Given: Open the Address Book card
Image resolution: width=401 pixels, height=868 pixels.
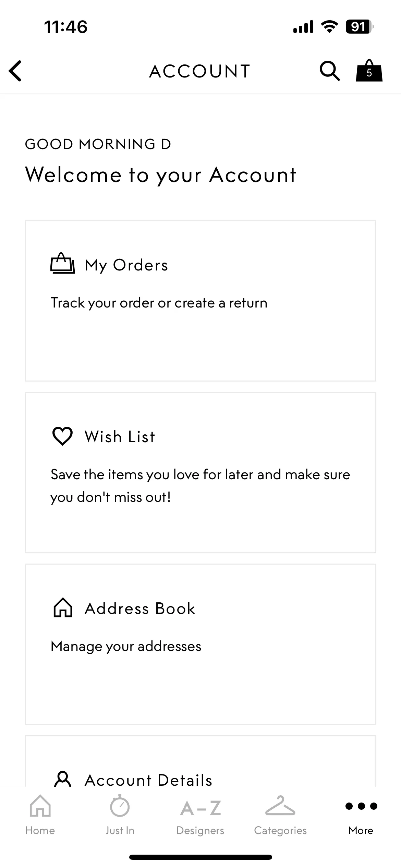Looking at the screenshot, I should 200,644.
